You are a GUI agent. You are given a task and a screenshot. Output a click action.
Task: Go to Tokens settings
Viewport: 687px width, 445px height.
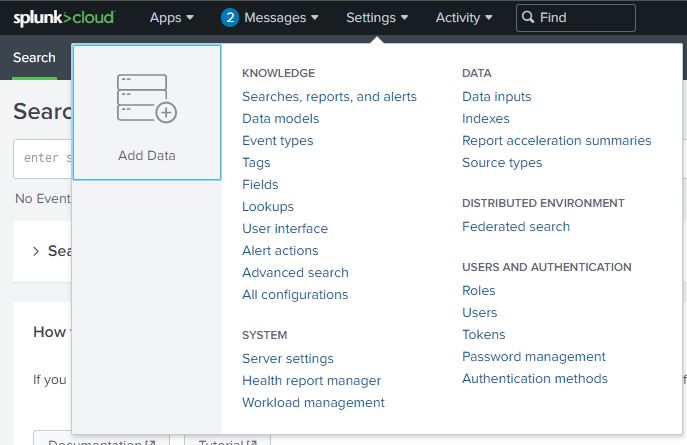483,335
